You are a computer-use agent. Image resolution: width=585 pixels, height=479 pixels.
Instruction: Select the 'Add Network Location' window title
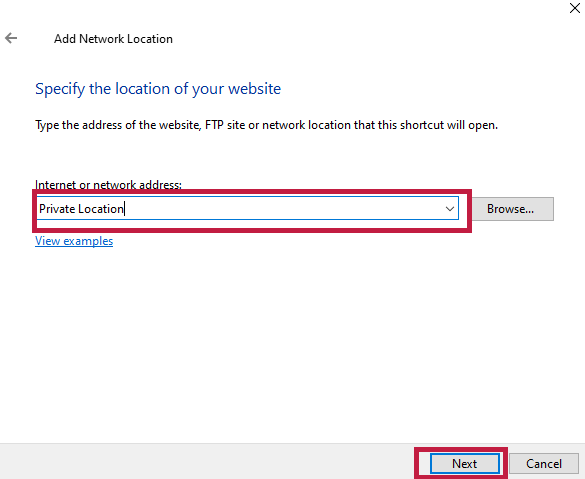coord(113,38)
